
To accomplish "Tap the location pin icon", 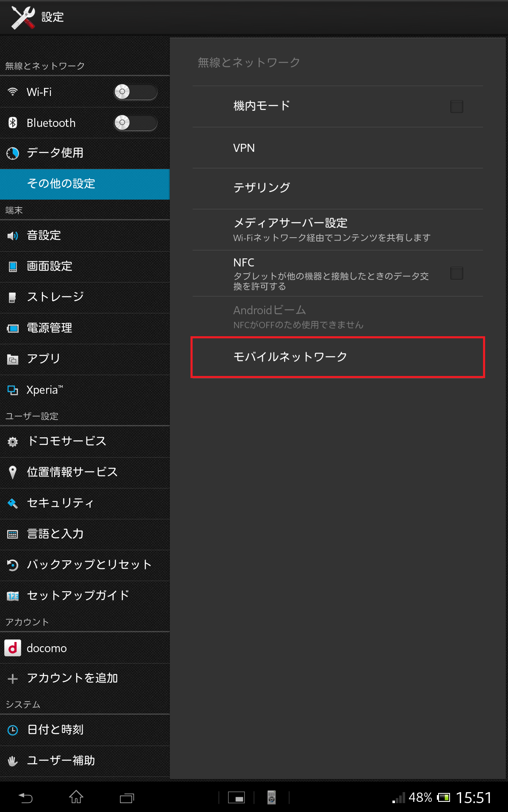I will tap(13, 472).
